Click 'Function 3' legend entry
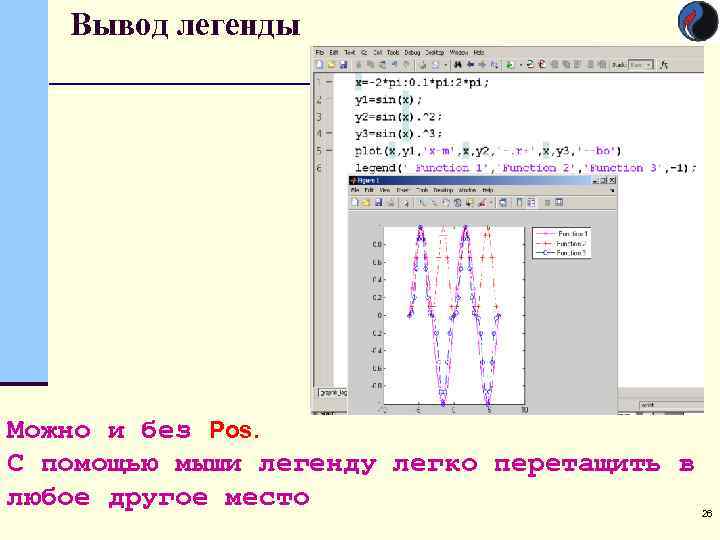This screenshot has height=540, width=720. [x=571, y=253]
